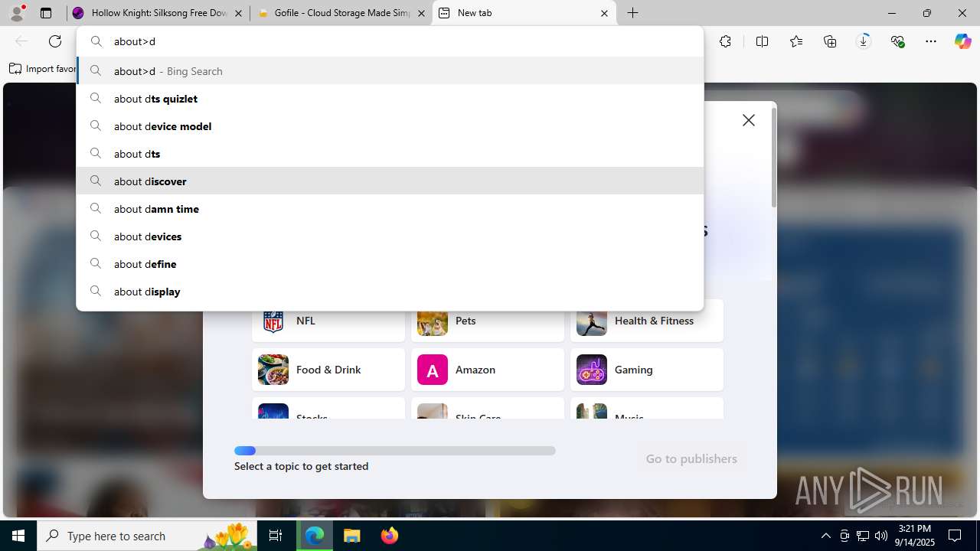This screenshot has height=551, width=980.
Task: Select suggestion about display
Action: (x=390, y=291)
